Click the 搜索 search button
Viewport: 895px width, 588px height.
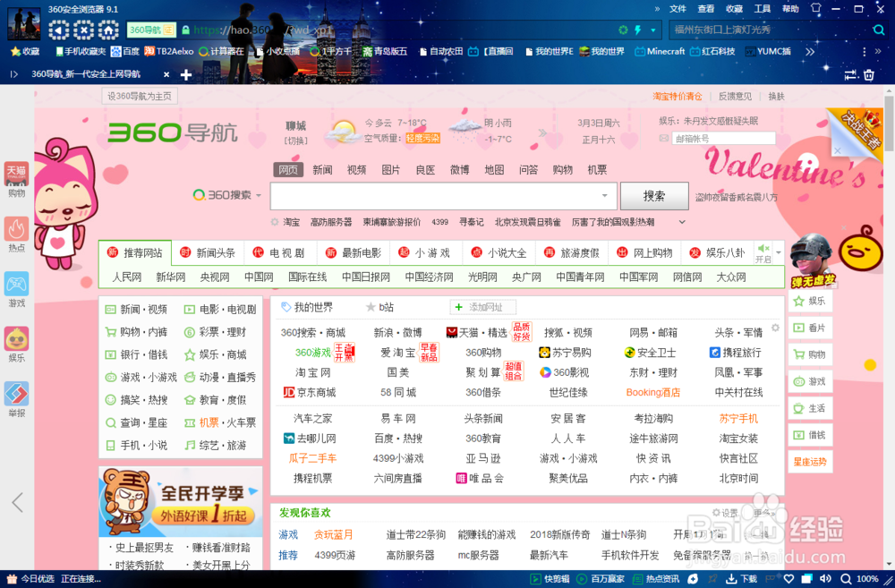point(654,196)
